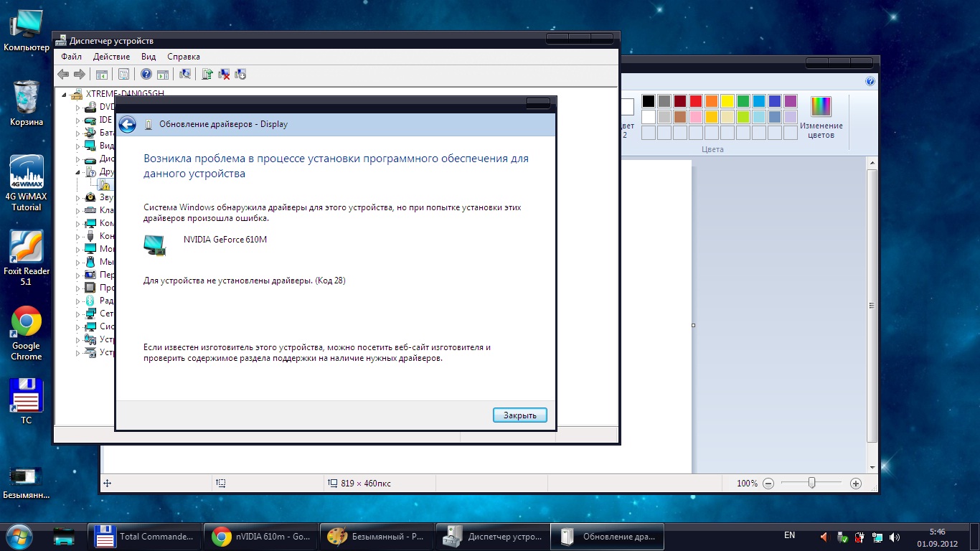Open the Файл menu in Device Manager
The width and height of the screenshot is (980, 551).
pos(71,57)
